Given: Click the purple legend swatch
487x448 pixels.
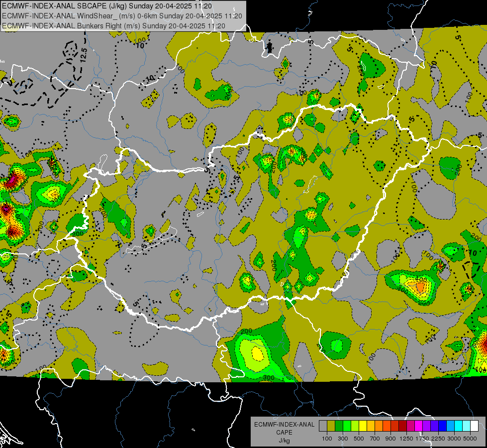Looking at the screenshot, I should pos(426,426).
